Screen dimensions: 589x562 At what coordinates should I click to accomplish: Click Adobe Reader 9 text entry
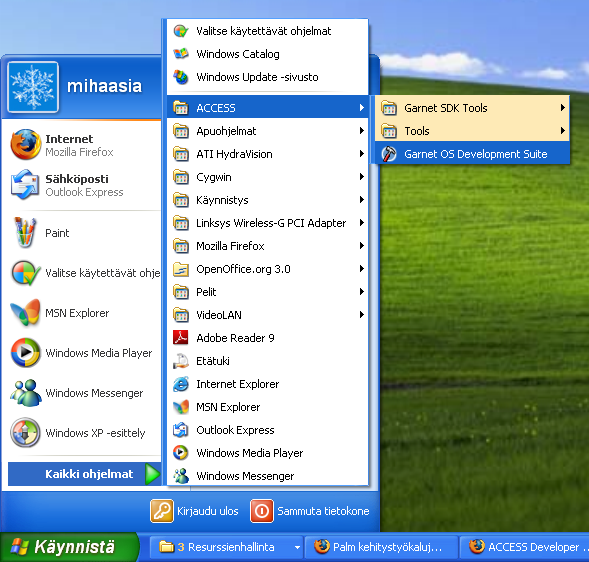coord(236,338)
